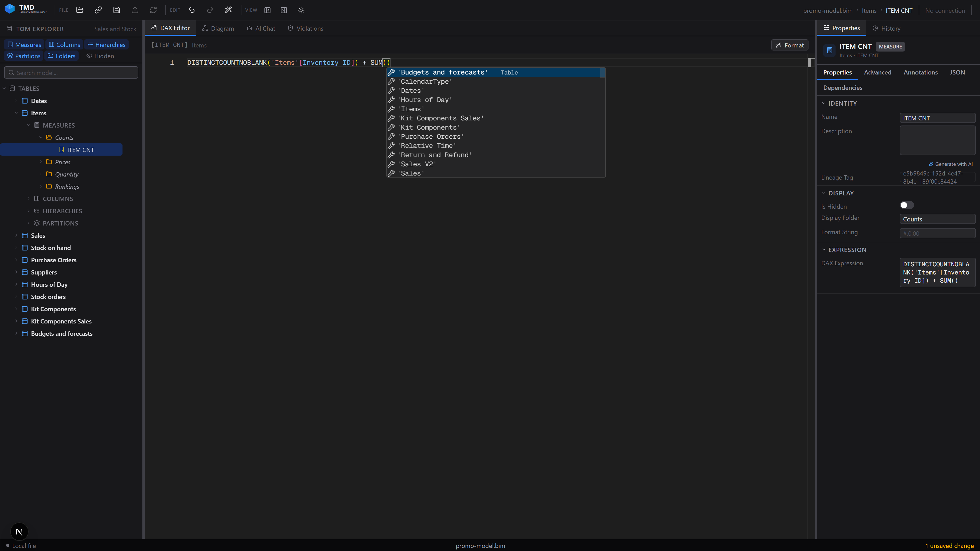
Task: Click the Name field containing ITEM CNT
Action: (937, 118)
